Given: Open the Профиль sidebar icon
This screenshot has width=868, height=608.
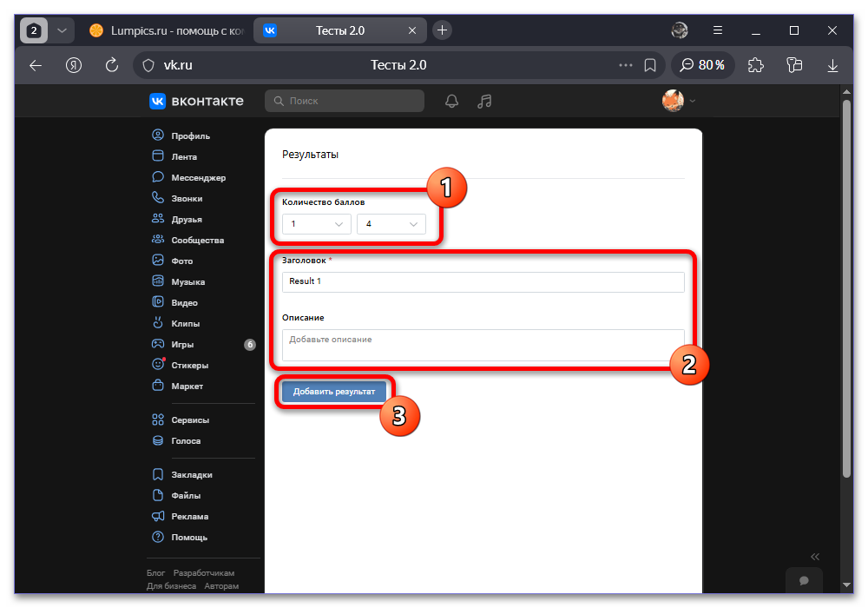Looking at the screenshot, I should coord(158,135).
